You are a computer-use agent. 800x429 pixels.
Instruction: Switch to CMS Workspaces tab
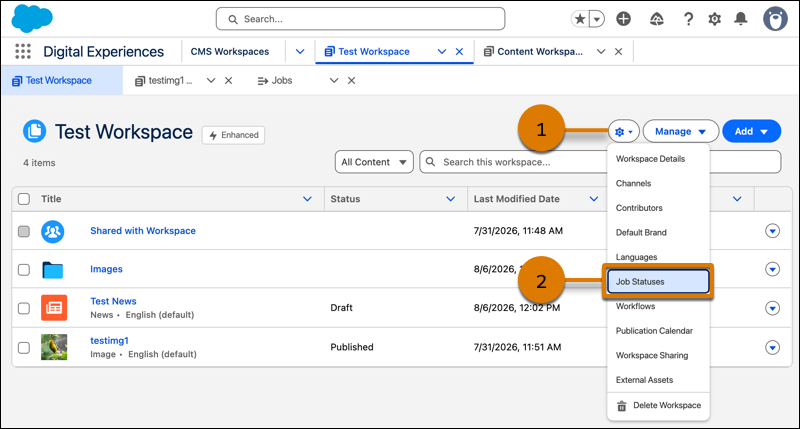(230, 52)
